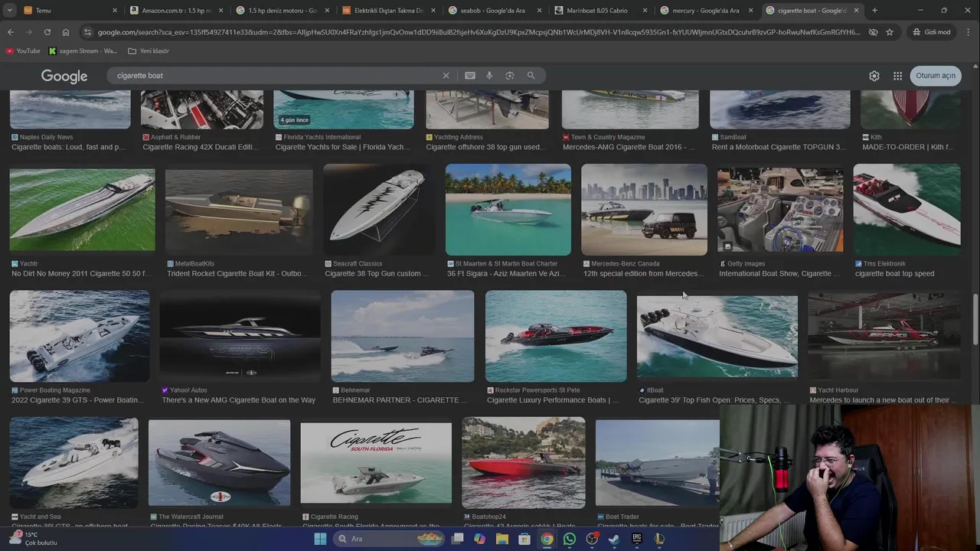
Task: Bookmark this page with the star icon
Action: pyautogui.click(x=890, y=32)
